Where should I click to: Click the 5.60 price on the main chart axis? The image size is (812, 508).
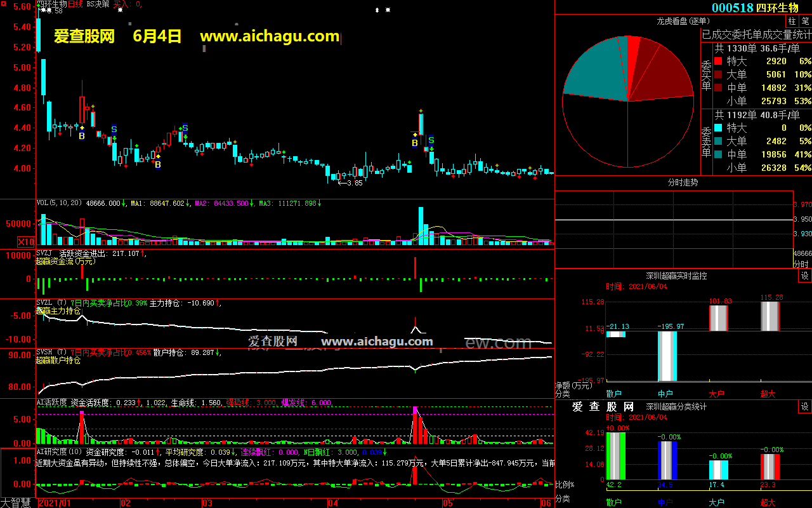pyautogui.click(x=22, y=6)
